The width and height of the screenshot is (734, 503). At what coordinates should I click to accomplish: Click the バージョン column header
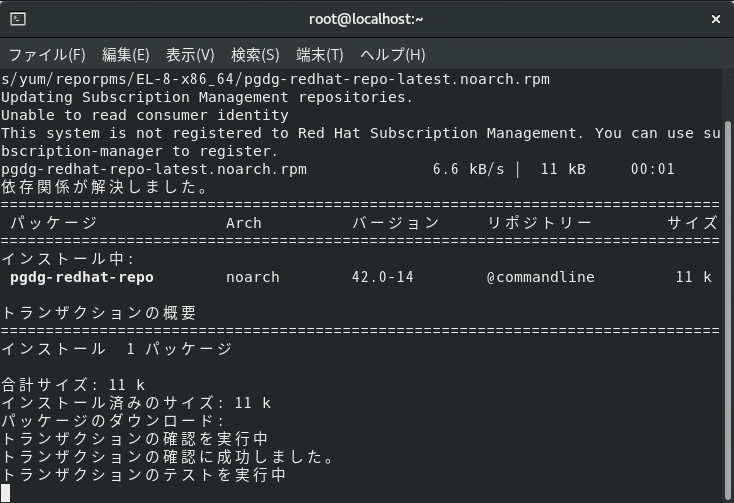(x=396, y=223)
